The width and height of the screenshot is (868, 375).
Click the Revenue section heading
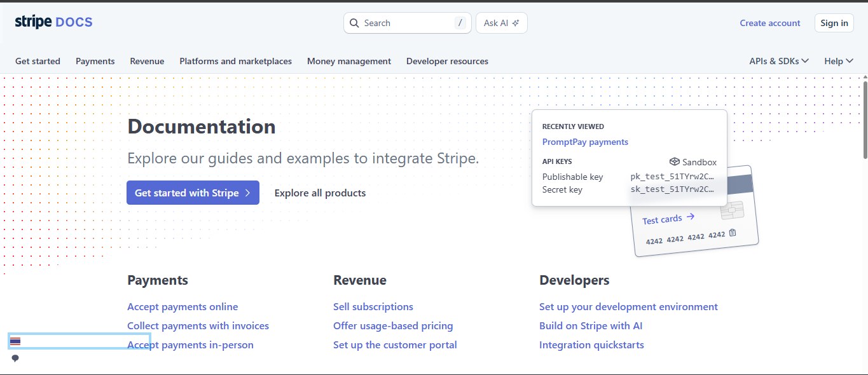[360, 280]
